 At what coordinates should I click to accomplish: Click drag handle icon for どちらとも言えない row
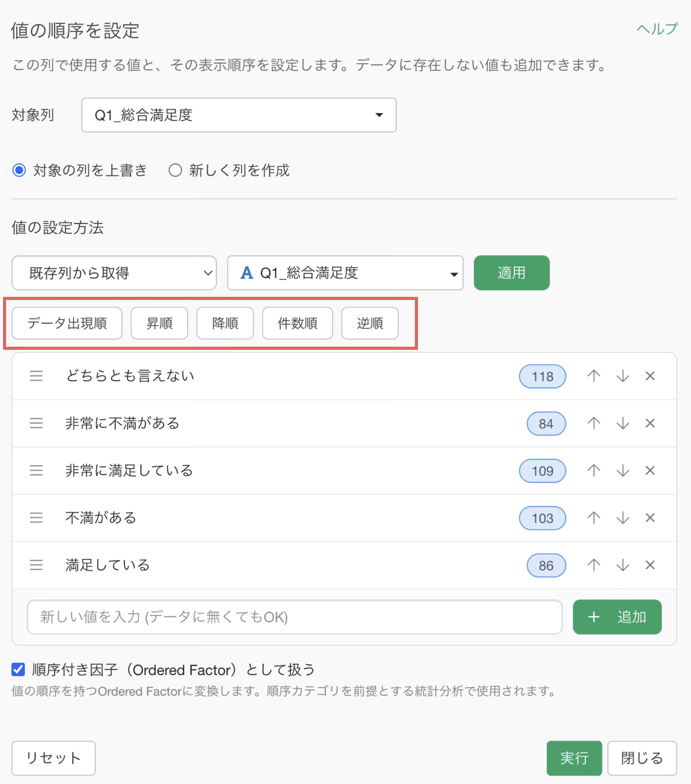coord(36,376)
